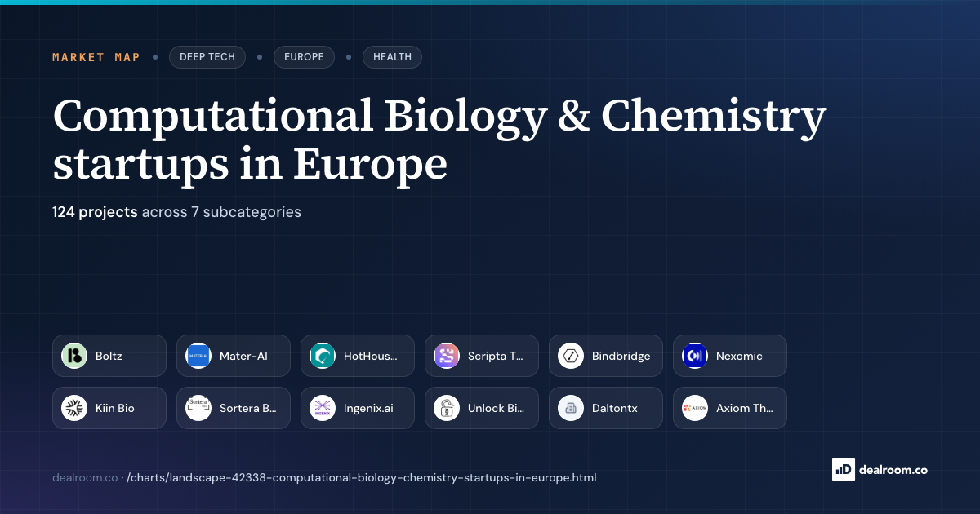Select the DEEP TECH tag
This screenshot has width=980, height=514.
207,57
